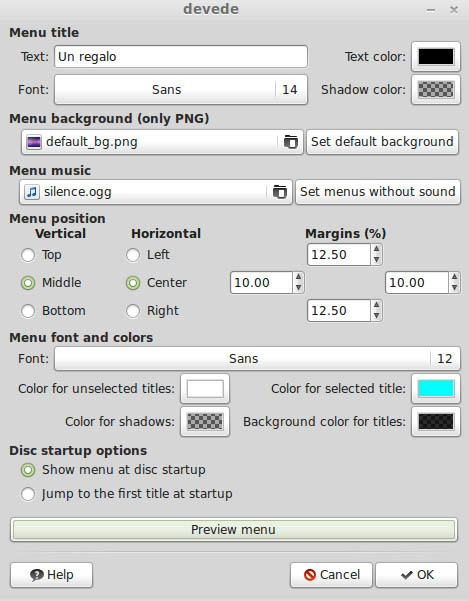Click Set default background button
This screenshot has height=601, width=469.
pos(382,142)
